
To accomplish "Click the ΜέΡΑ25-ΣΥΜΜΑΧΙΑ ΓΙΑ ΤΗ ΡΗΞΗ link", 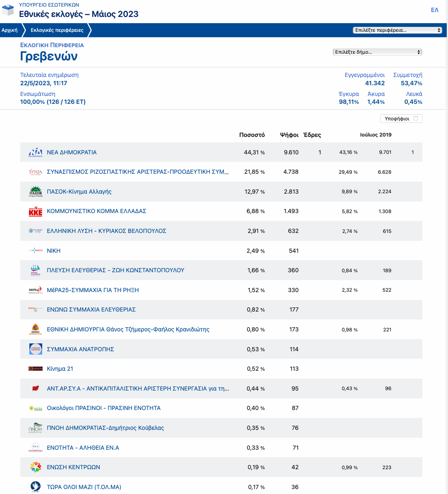I will click(93, 290).
